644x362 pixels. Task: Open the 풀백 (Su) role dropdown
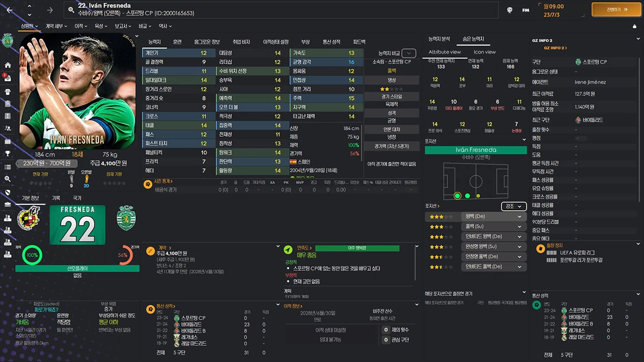[493, 226]
